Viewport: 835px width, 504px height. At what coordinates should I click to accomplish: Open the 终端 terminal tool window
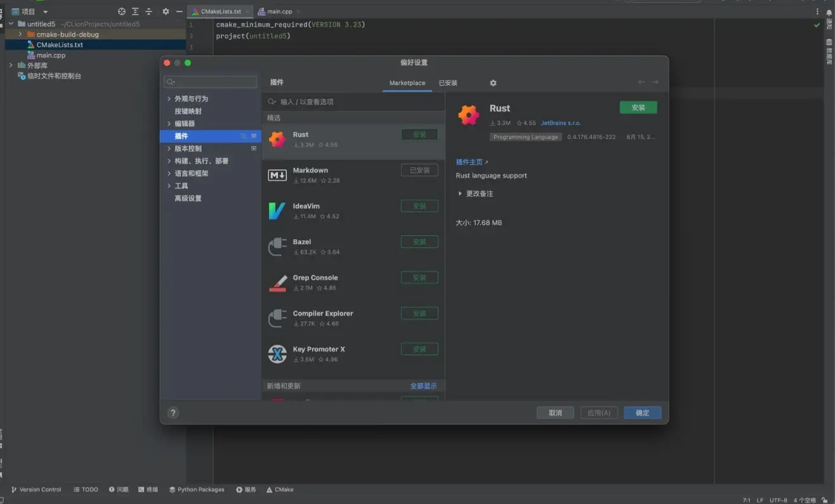tap(148, 489)
